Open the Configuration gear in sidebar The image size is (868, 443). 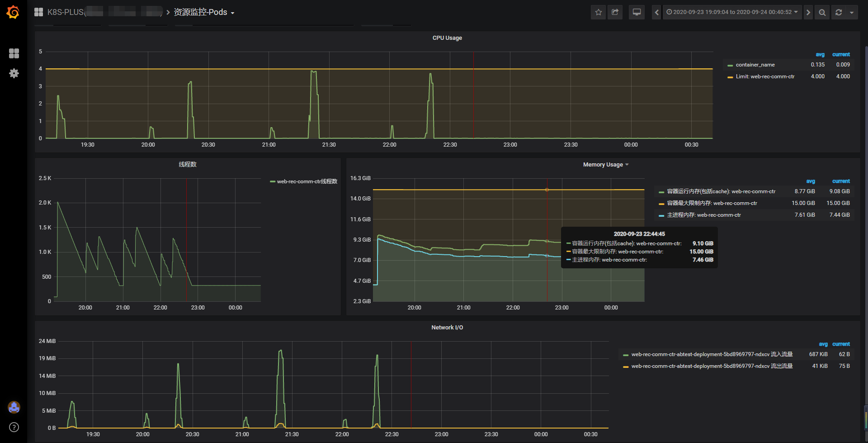tap(14, 73)
